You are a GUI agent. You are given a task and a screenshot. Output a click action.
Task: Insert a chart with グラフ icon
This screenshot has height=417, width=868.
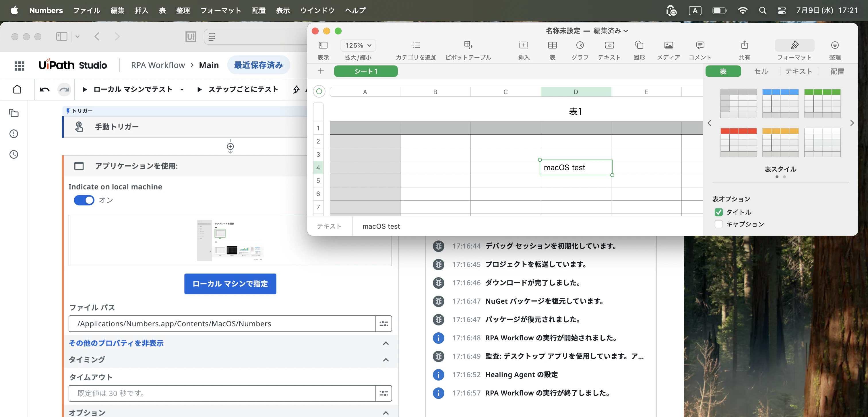pos(580,45)
